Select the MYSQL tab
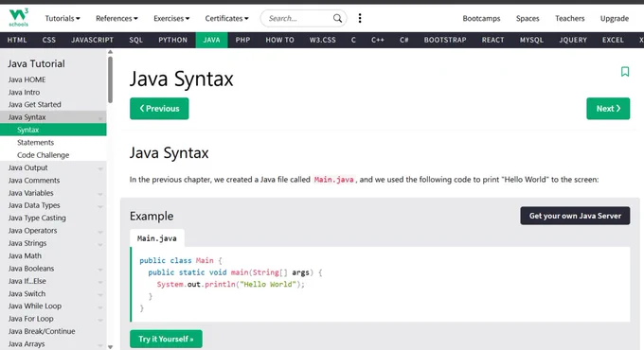Viewport: 644px width, 350px height. tap(531, 40)
